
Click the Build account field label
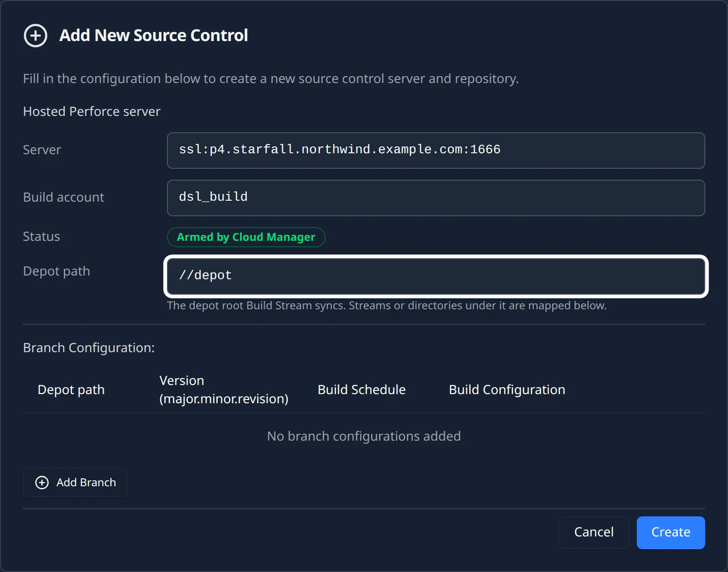[63, 197]
